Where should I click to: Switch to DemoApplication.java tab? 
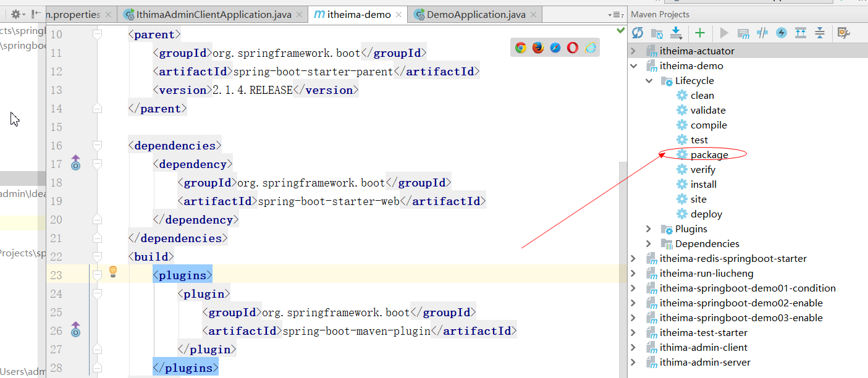(x=476, y=14)
